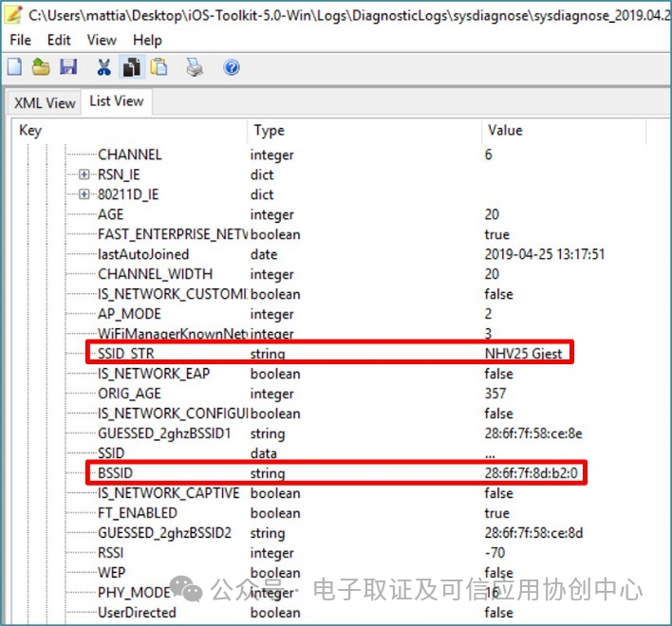
Task: Click the FT_ENABLED value true
Action: click(497, 513)
